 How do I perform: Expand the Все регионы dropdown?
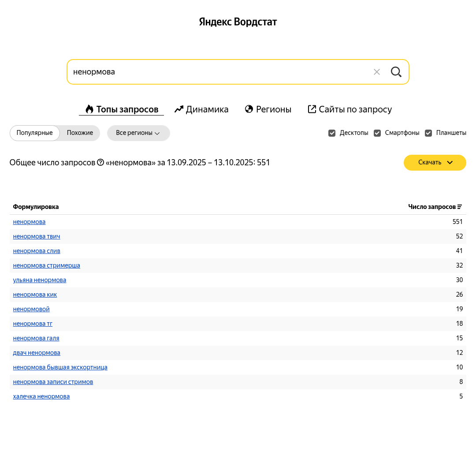[x=138, y=133]
